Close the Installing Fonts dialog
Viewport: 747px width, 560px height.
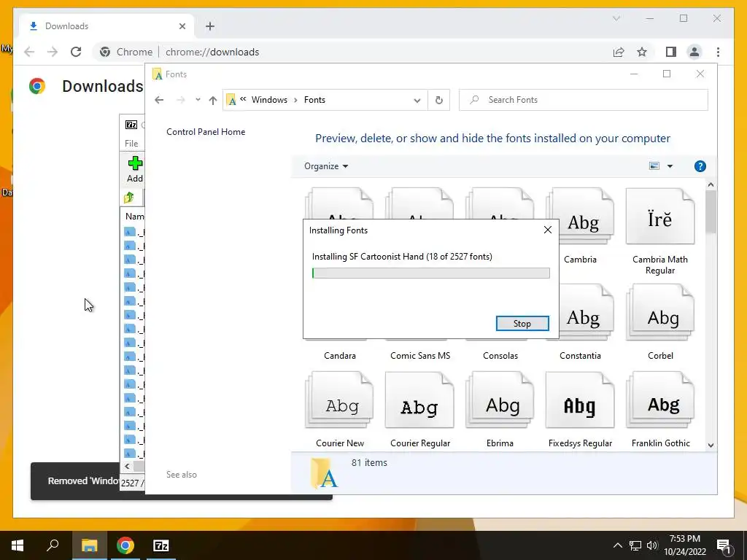[x=548, y=230]
